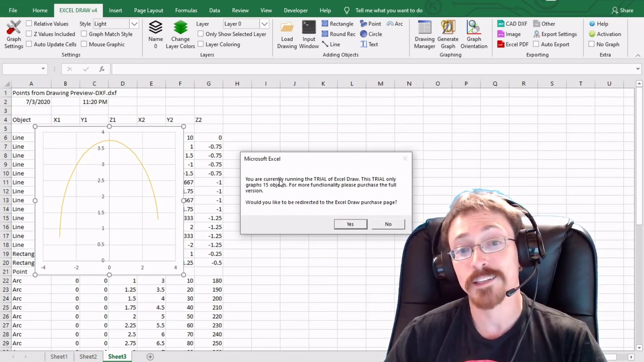Open the Layer 0 dropdown
644x362 pixels.
point(264,24)
